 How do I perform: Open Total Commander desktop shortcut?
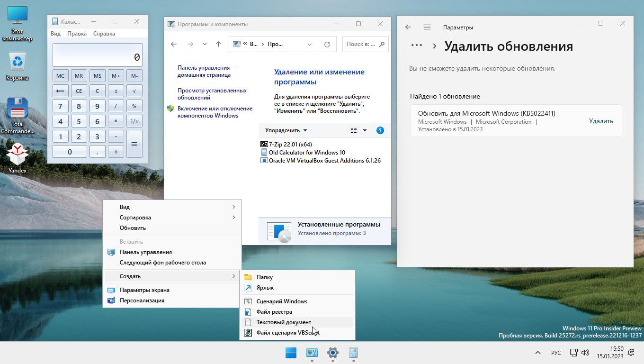point(18,116)
